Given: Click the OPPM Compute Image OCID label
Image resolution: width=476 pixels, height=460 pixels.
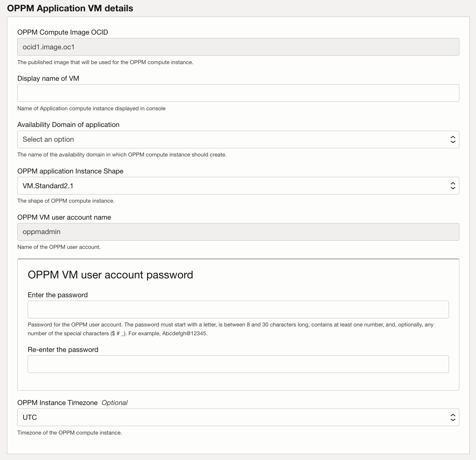Looking at the screenshot, I should pos(63,32).
